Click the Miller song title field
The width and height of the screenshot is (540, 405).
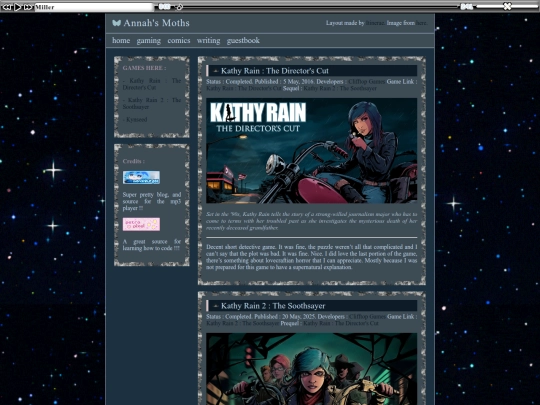tap(94, 7)
